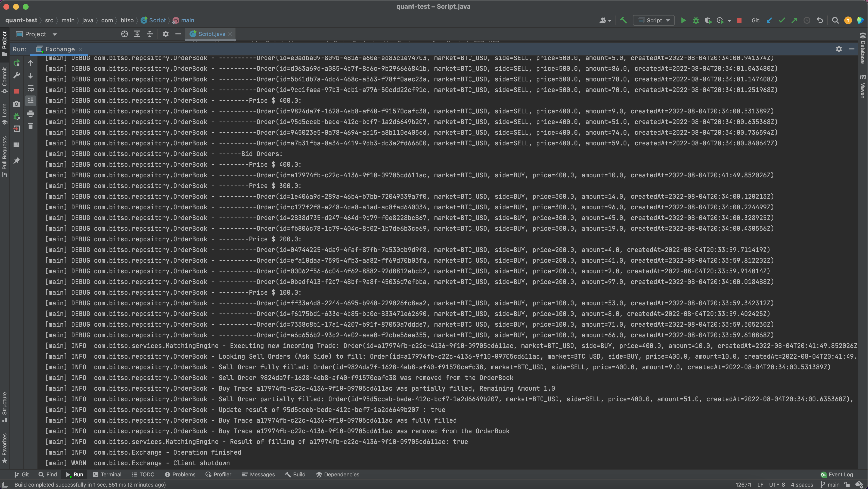Stop the process with the red square in Run panel
This screenshot has width=868, height=489.
click(x=16, y=91)
